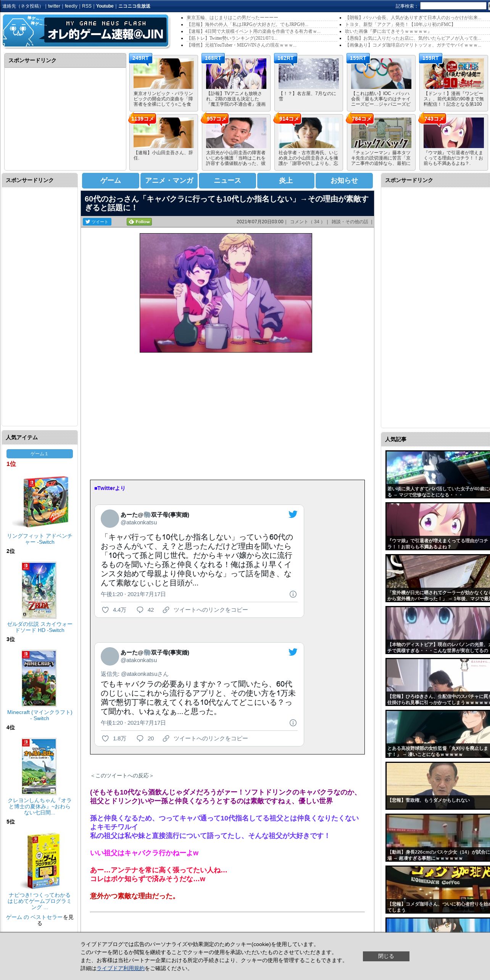Open Minecraft (マインクラフト) Switch product link
The height and width of the screenshot is (980, 490).
pos(40,715)
